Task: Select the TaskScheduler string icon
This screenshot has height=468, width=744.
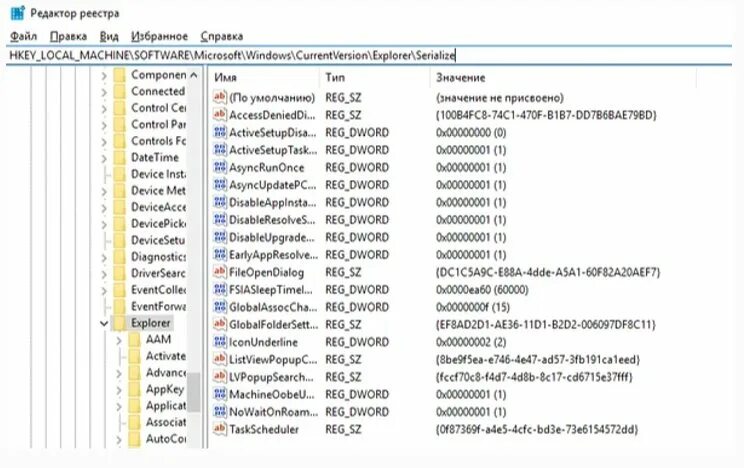Action: pyautogui.click(x=220, y=429)
